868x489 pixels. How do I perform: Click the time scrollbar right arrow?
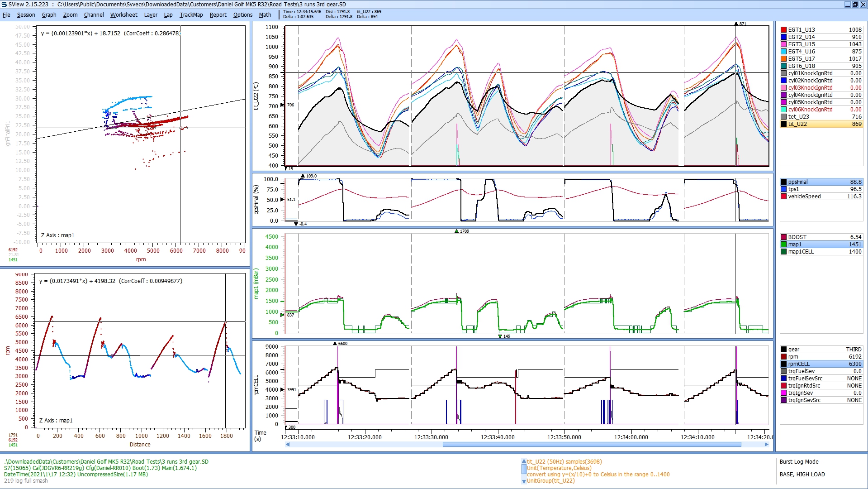[767, 445]
